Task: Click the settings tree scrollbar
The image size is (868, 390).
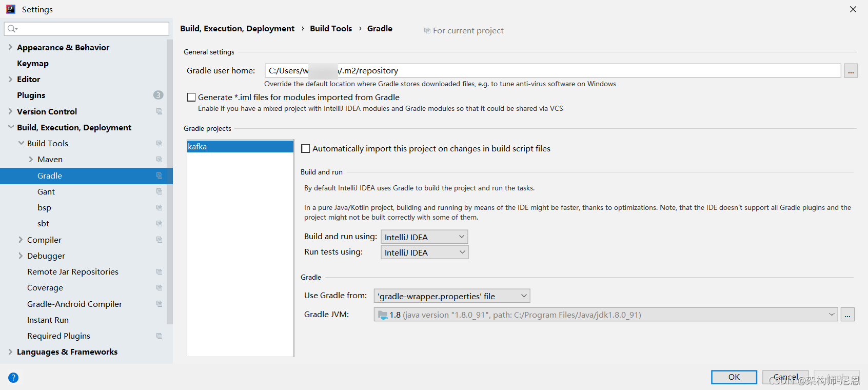Action: (x=170, y=182)
